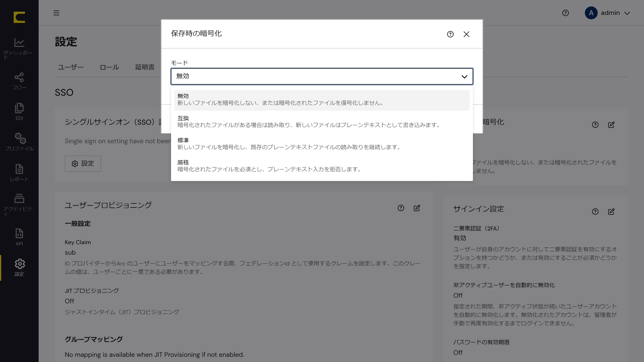
Task: Click the 非アクティブユーザーを自動的に無効化 label
Action: [504, 285]
